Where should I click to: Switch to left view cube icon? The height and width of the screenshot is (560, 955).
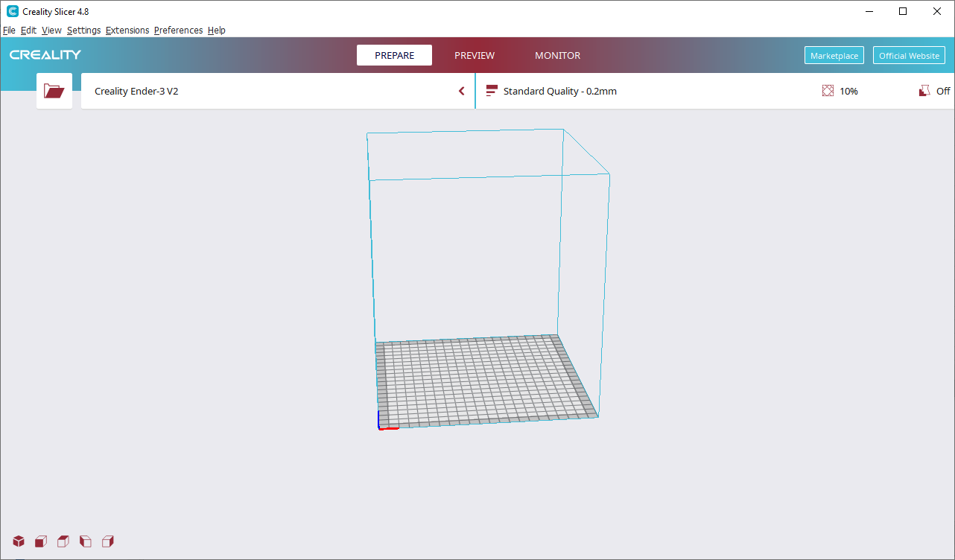click(86, 541)
